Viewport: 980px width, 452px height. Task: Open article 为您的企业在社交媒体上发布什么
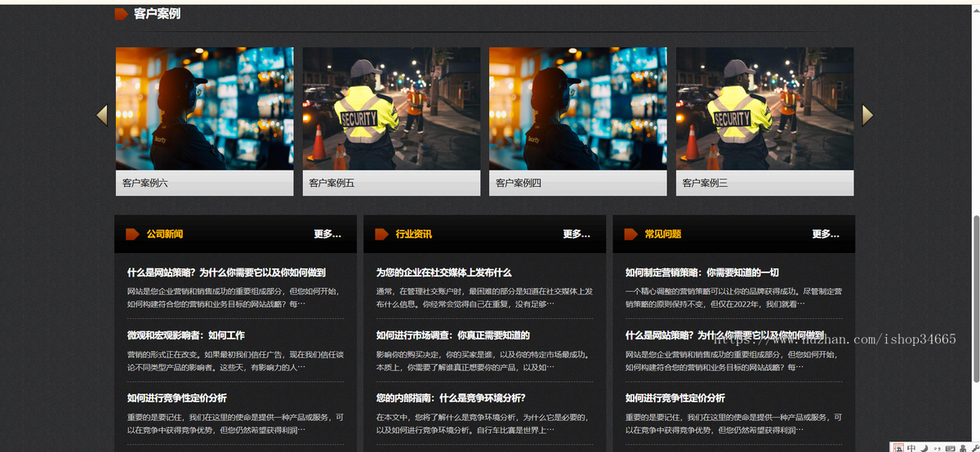tap(444, 273)
